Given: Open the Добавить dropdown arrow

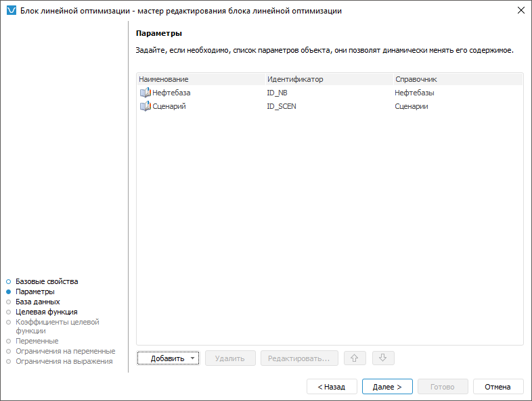Looking at the screenshot, I should [x=192, y=358].
